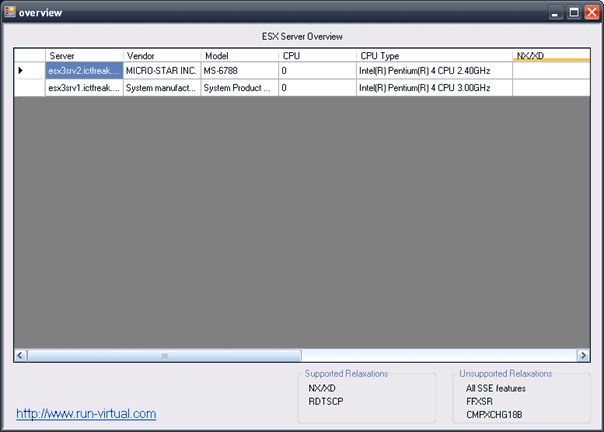604x432 pixels.
Task: Minimize the overview window
Action: [x=555, y=12]
